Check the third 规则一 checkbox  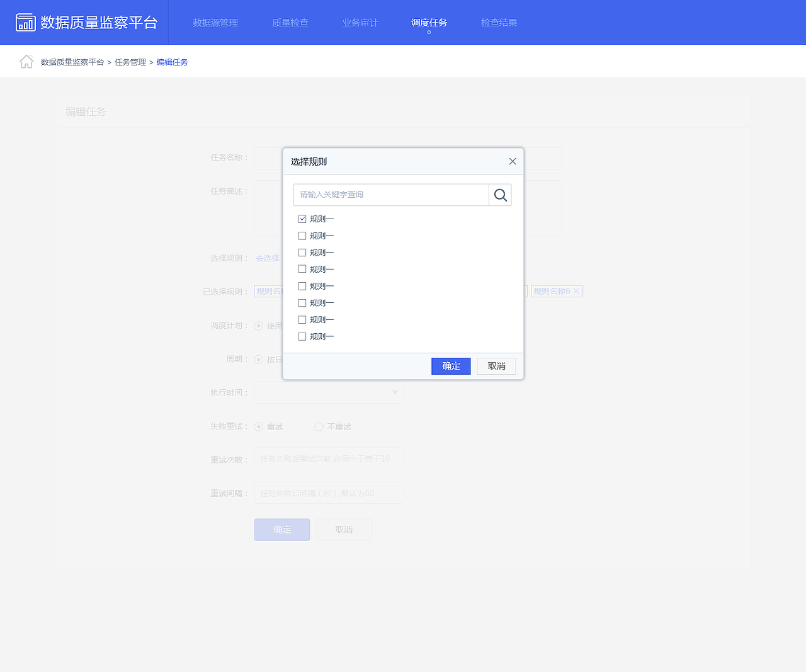(x=302, y=252)
